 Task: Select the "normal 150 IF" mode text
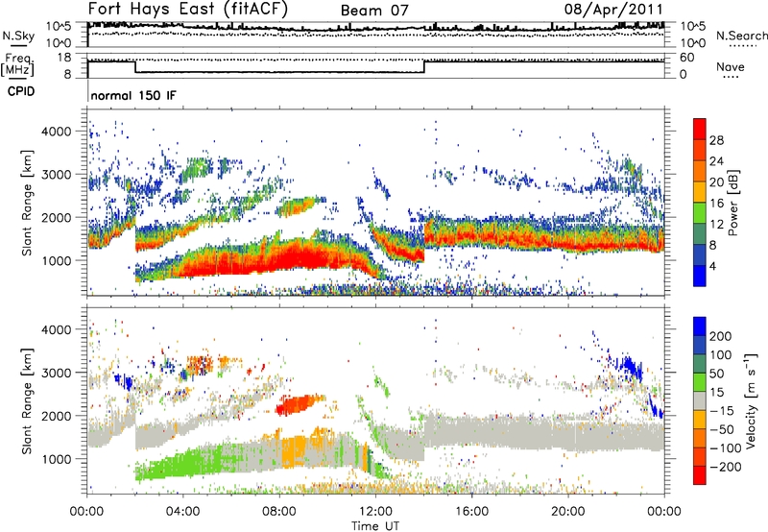coord(133,95)
